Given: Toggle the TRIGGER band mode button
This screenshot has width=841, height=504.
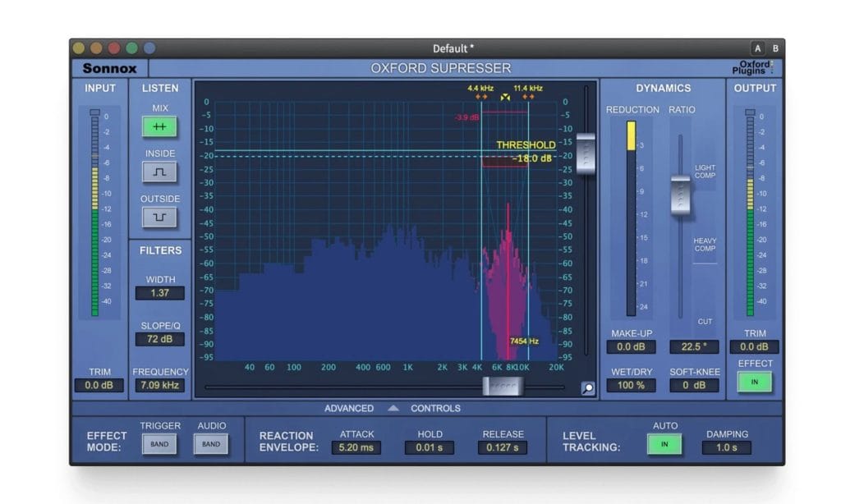Looking at the screenshot, I should click(159, 445).
